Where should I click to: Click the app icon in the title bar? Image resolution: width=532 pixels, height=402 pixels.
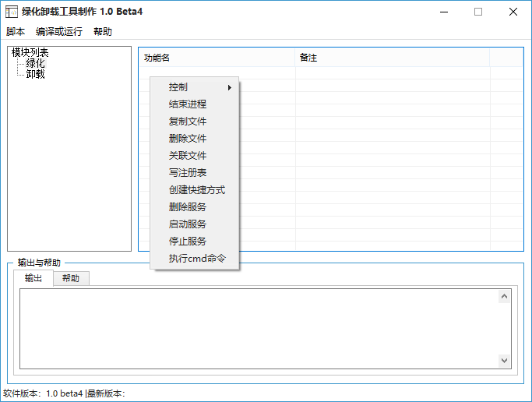point(12,12)
